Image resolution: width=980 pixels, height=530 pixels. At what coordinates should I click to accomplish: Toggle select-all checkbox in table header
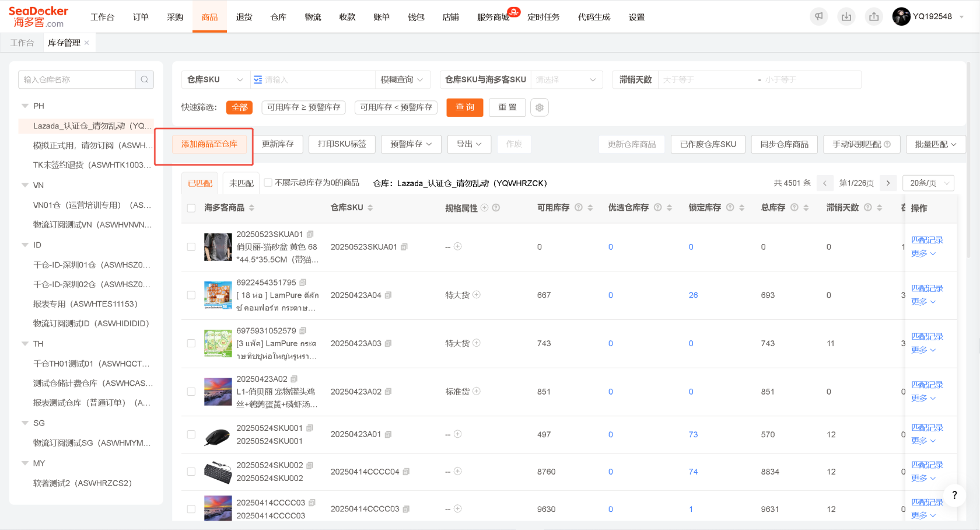tap(191, 208)
